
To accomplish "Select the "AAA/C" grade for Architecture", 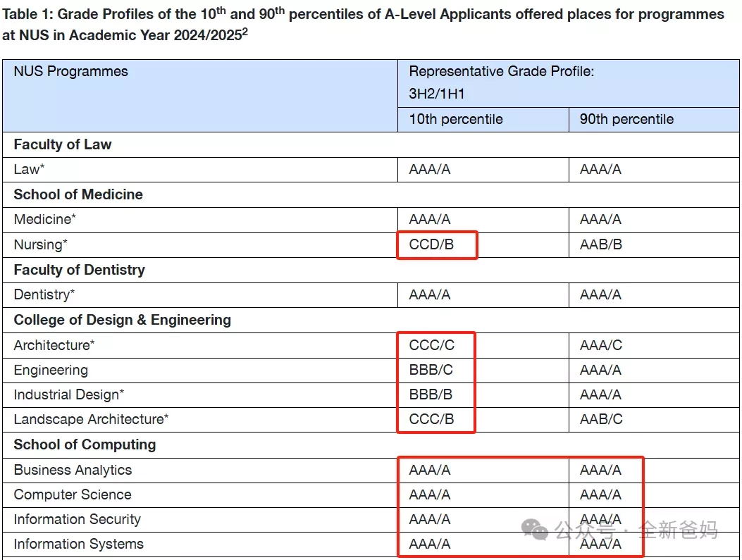I will (x=601, y=345).
